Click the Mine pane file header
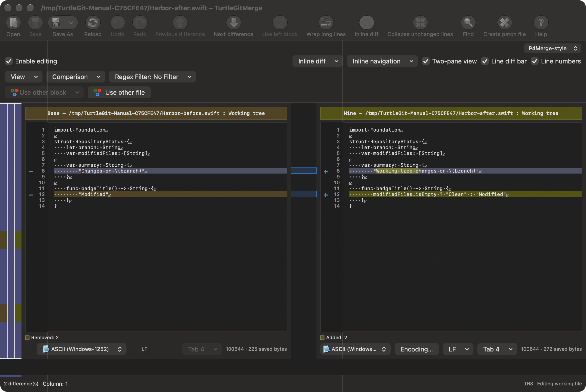Screen dimensions: 586x392 (451, 113)
